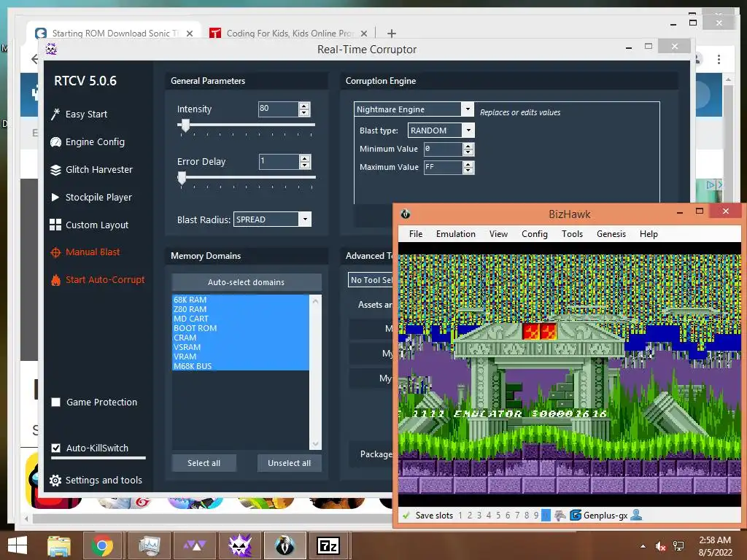The image size is (747, 560).
Task: Open BizHawk Emulation menu
Action: (x=455, y=234)
